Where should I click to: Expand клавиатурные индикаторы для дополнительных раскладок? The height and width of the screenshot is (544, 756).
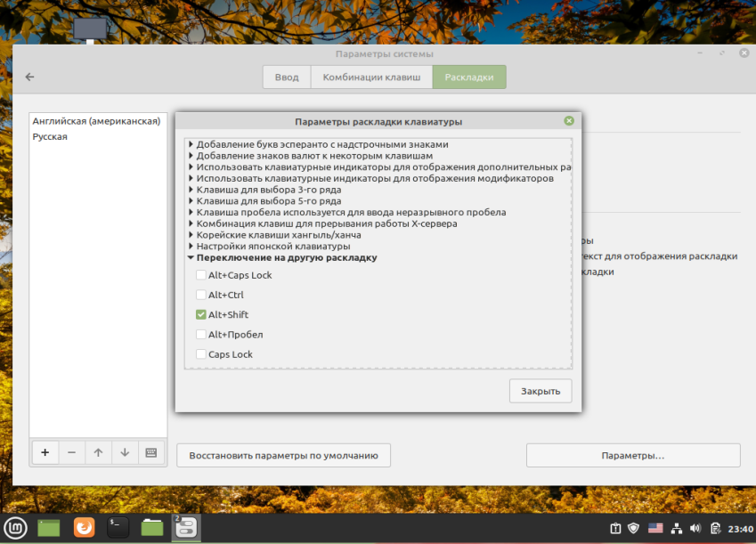(191, 166)
